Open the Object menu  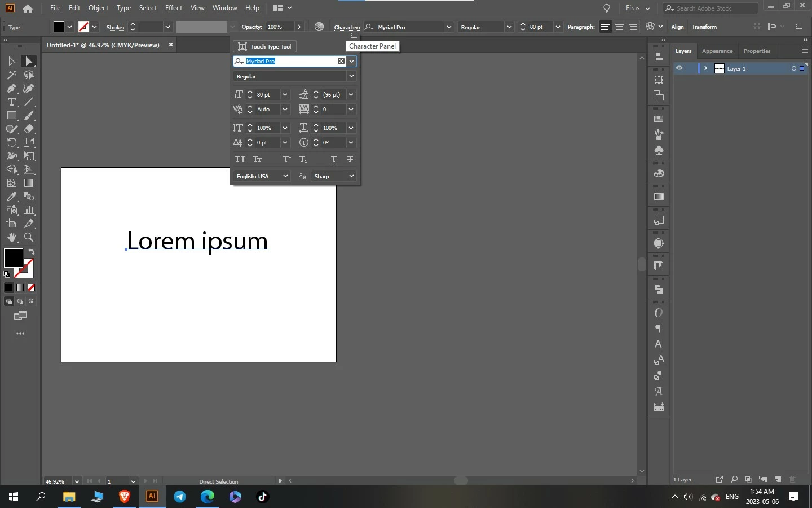coord(98,8)
